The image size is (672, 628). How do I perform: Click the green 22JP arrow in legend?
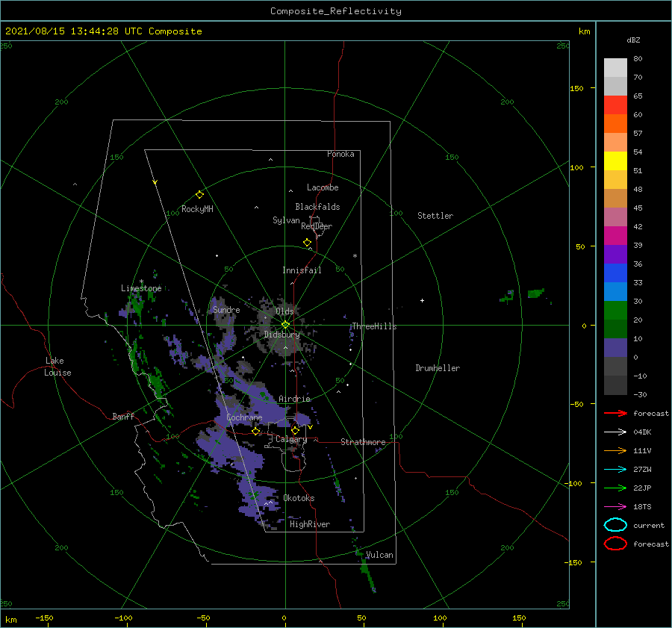click(615, 488)
